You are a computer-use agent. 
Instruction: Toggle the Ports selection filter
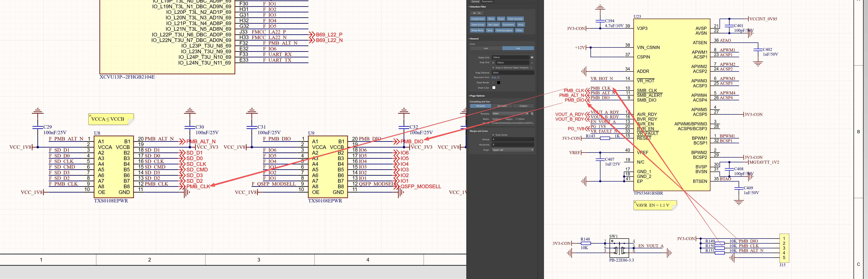pyautogui.click(x=521, y=25)
